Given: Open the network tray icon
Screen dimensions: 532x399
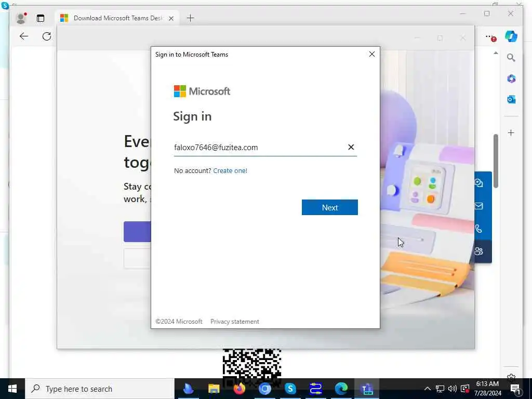Looking at the screenshot, I should tap(440, 389).
